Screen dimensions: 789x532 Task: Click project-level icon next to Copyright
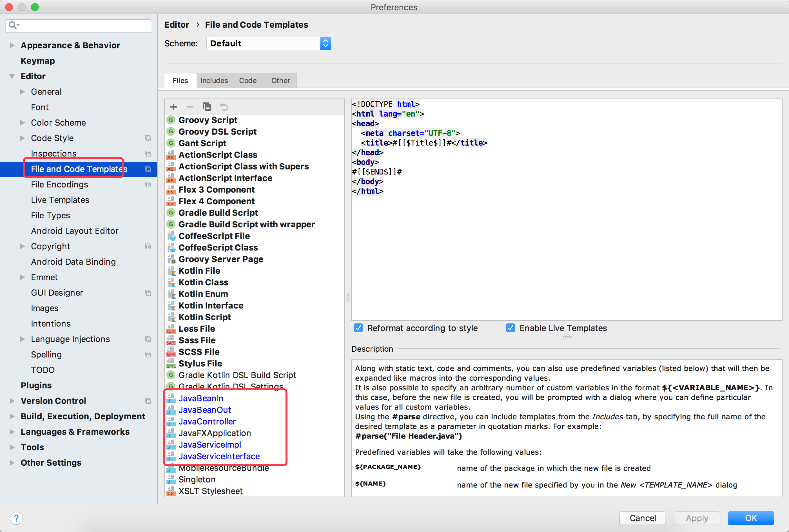point(148,246)
